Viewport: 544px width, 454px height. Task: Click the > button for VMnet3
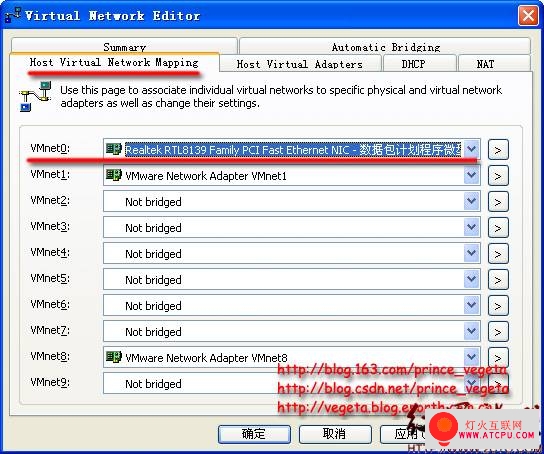[498, 228]
